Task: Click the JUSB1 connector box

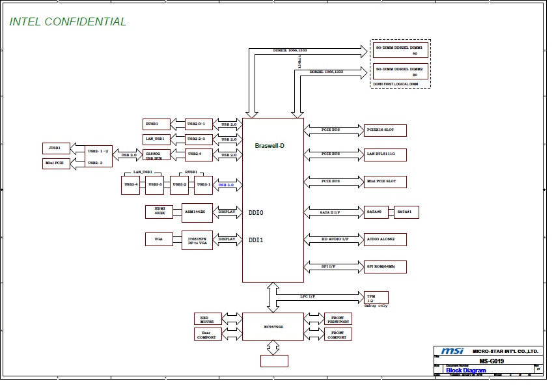Action: [x=55, y=148]
